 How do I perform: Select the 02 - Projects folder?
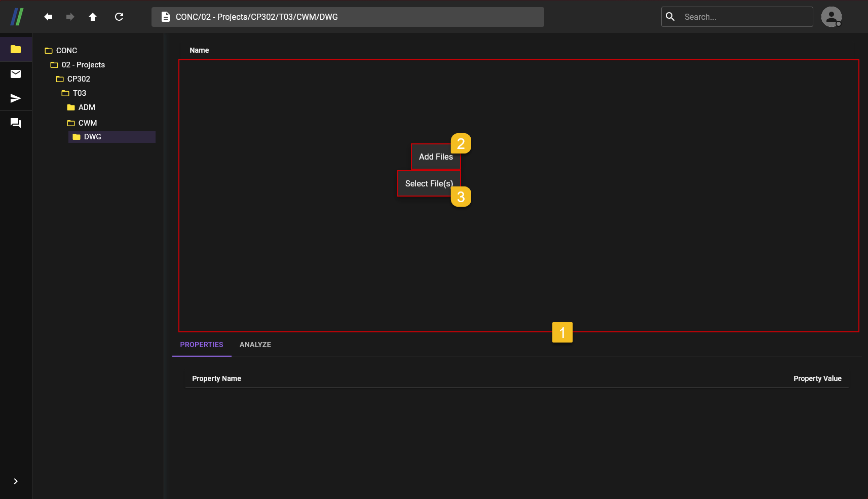[83, 65]
